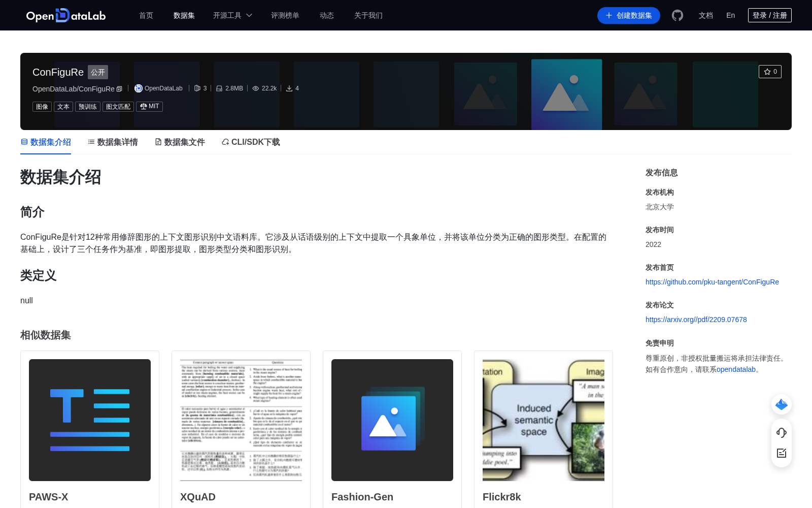The width and height of the screenshot is (812, 508).
Task: Click the file count icon showing 3
Action: (197, 88)
